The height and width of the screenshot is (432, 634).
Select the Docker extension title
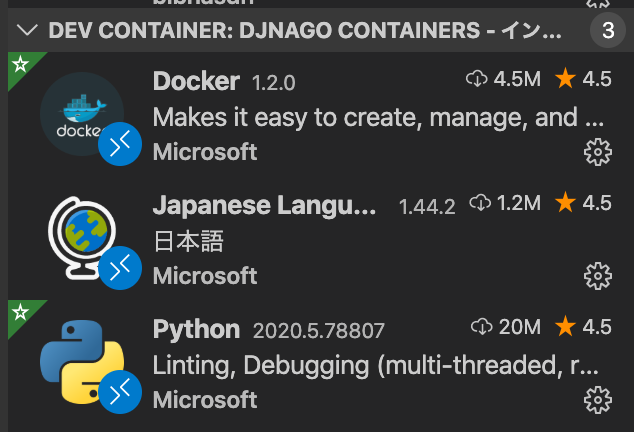[196, 81]
